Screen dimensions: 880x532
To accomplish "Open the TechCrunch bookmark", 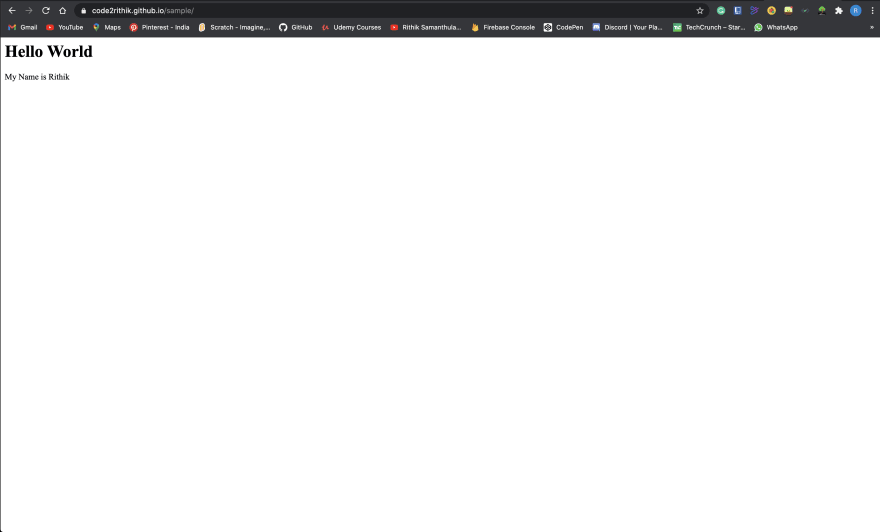I will (709, 27).
